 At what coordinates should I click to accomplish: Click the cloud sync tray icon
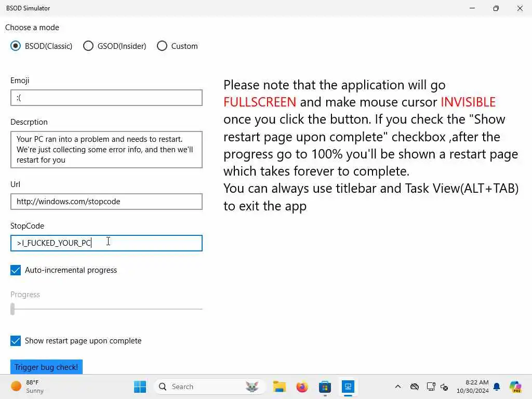[414, 387]
